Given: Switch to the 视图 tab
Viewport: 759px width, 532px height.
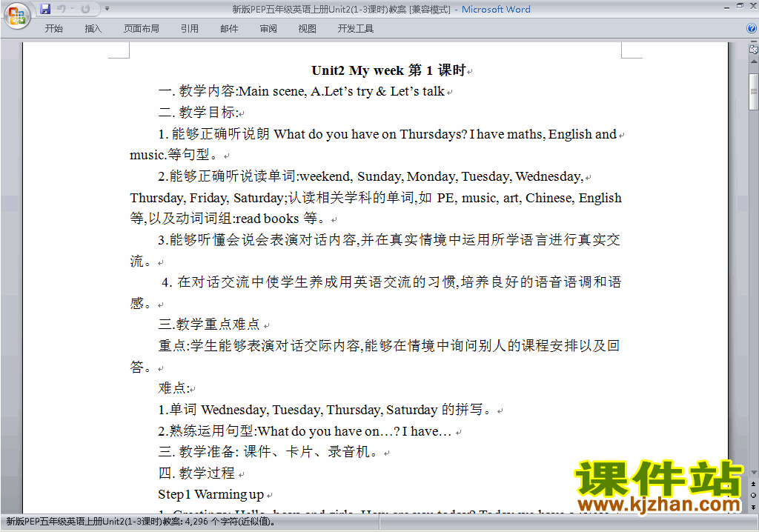Looking at the screenshot, I should (x=308, y=29).
